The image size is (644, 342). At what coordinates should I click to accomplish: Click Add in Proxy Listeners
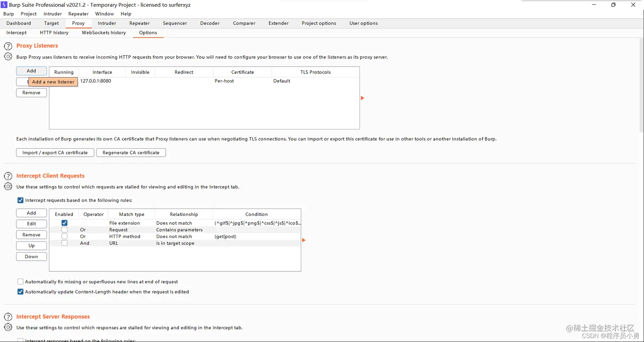(32, 71)
